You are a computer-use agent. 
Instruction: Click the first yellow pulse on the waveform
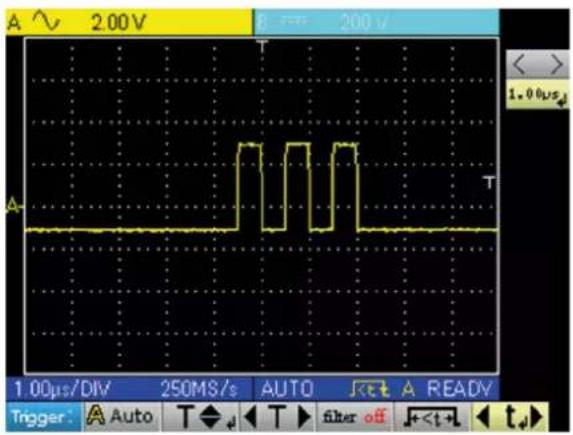coord(251,186)
